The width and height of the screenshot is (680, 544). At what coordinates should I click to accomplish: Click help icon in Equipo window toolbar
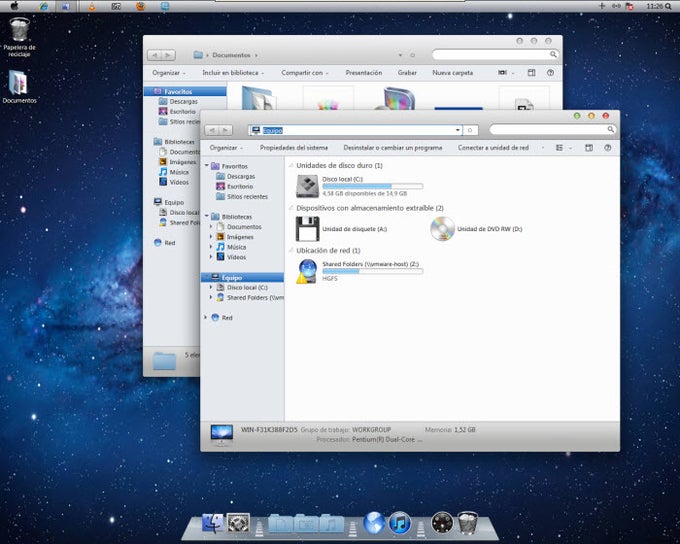coord(608,148)
